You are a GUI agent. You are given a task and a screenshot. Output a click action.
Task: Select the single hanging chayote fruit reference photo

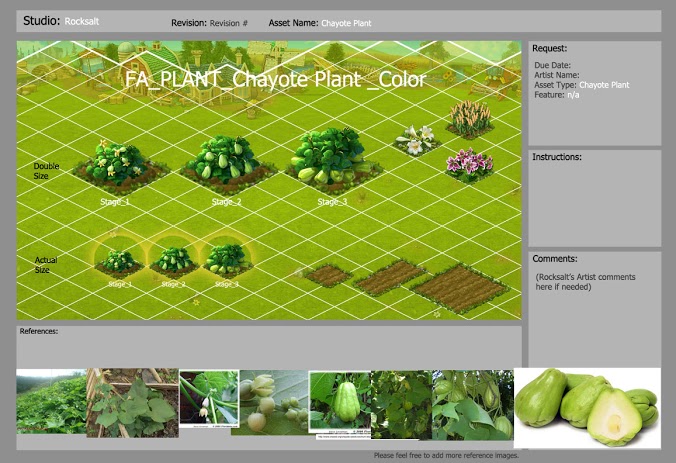click(x=339, y=405)
